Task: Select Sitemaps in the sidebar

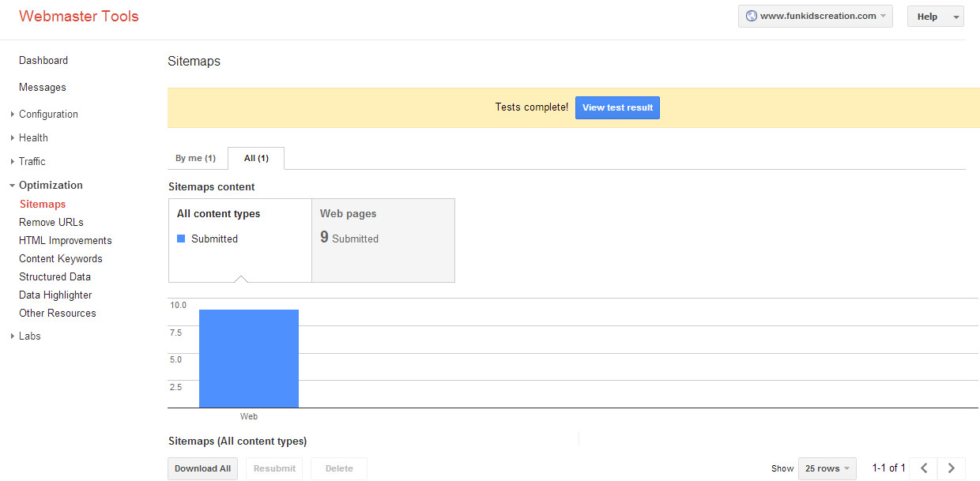Action: click(x=43, y=204)
